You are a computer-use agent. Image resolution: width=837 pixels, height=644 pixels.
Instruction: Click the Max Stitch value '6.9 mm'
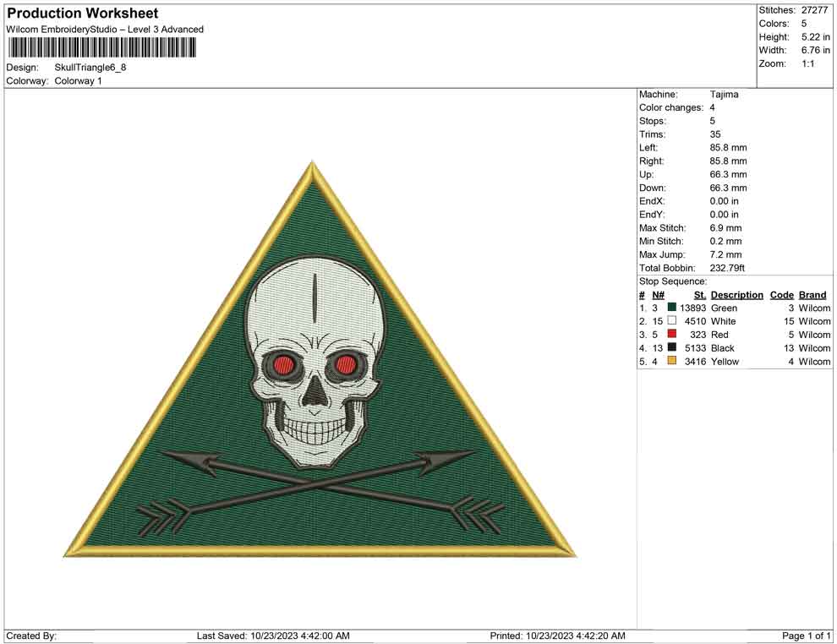(x=725, y=228)
